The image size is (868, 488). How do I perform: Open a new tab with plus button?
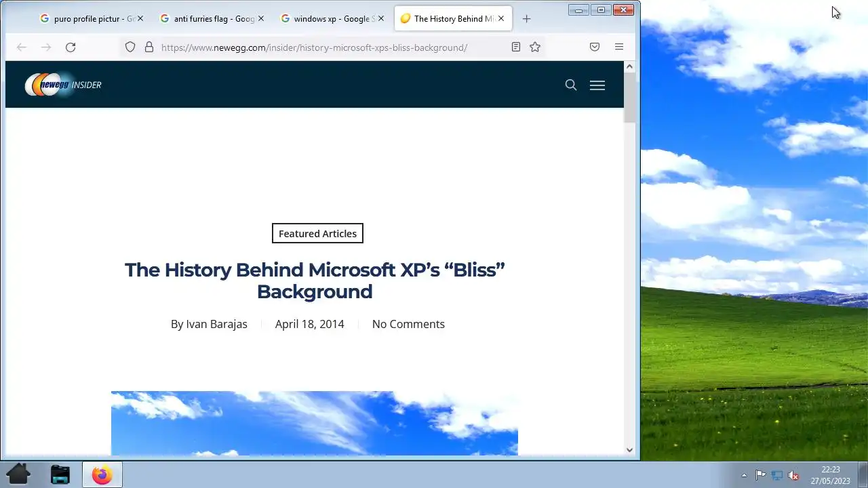(x=526, y=19)
